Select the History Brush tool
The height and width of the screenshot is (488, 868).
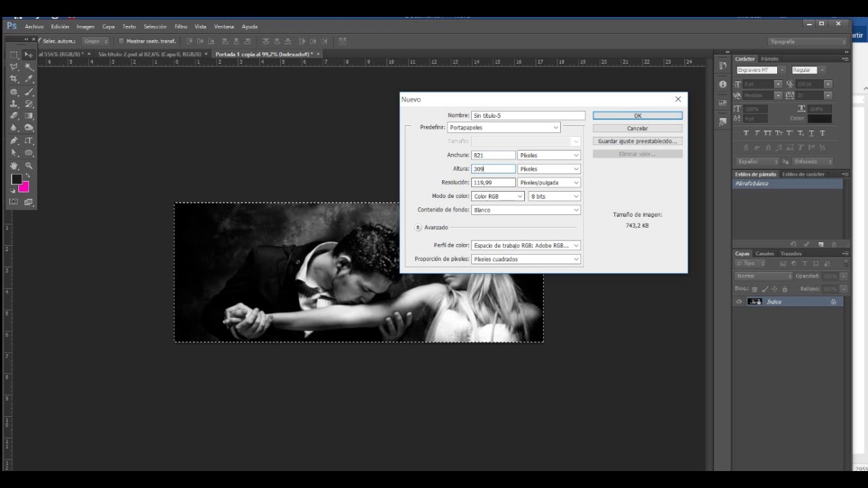point(28,104)
